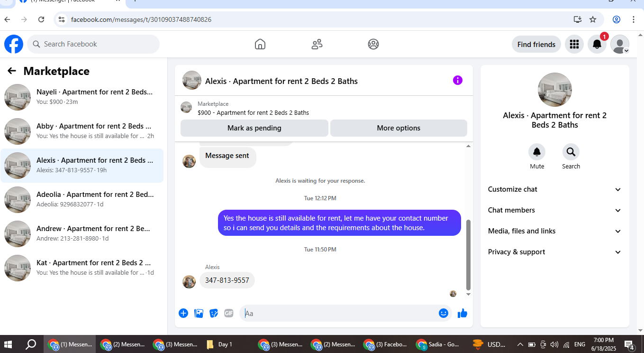Go to the Home feed icon

[x=260, y=44]
